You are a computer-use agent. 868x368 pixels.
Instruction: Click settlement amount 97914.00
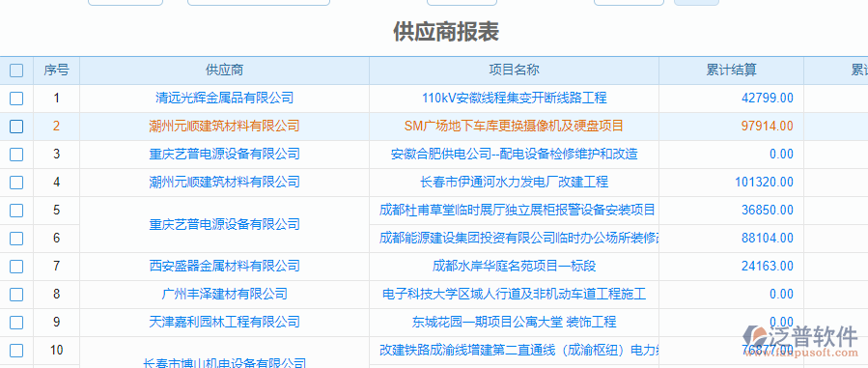pos(768,127)
